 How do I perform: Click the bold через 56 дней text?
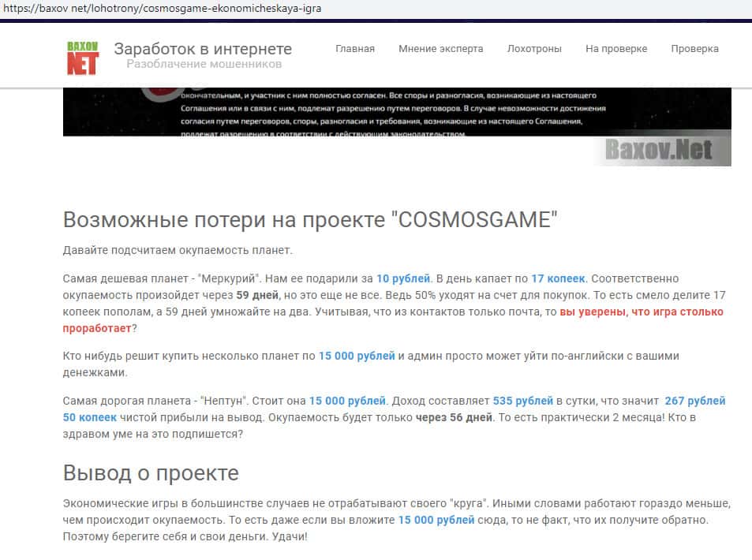point(454,417)
